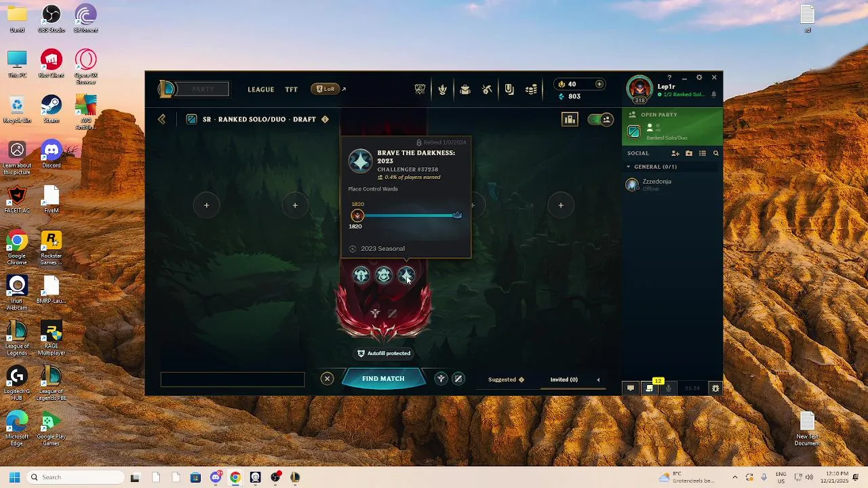868x488 pixels.
Task: Click the first challenge token on the banner
Action: tap(361, 275)
